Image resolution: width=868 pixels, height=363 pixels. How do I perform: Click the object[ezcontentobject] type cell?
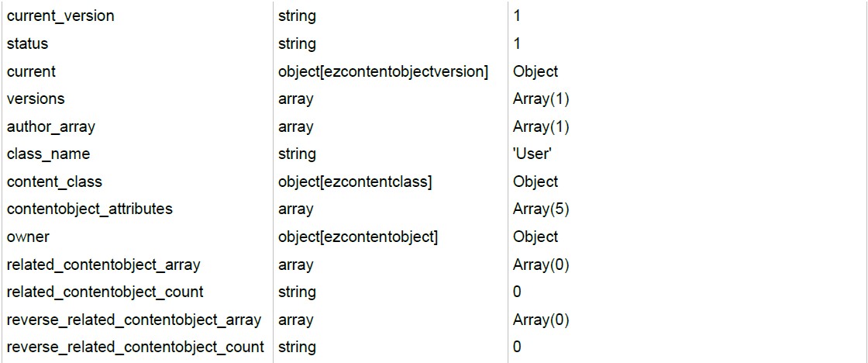[357, 237]
